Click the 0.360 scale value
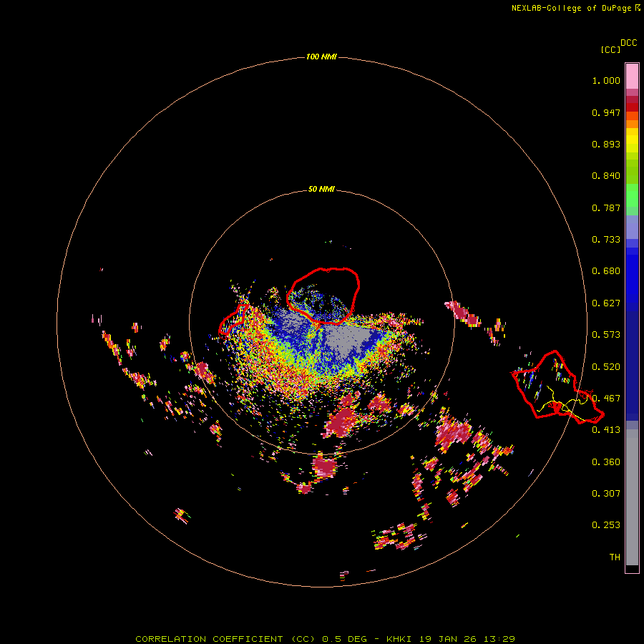Image resolution: width=644 pixels, height=644 pixels. (606, 462)
